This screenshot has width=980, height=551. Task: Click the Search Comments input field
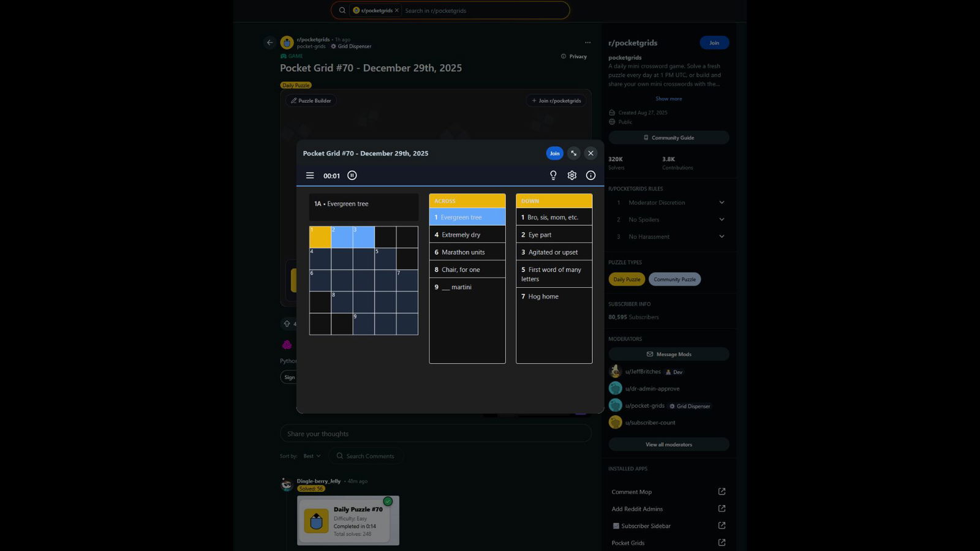pyautogui.click(x=371, y=456)
